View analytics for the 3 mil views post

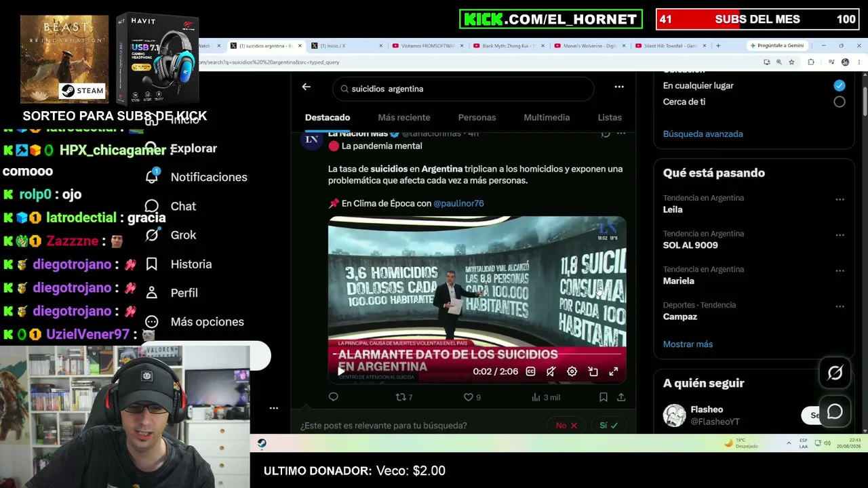tap(546, 397)
